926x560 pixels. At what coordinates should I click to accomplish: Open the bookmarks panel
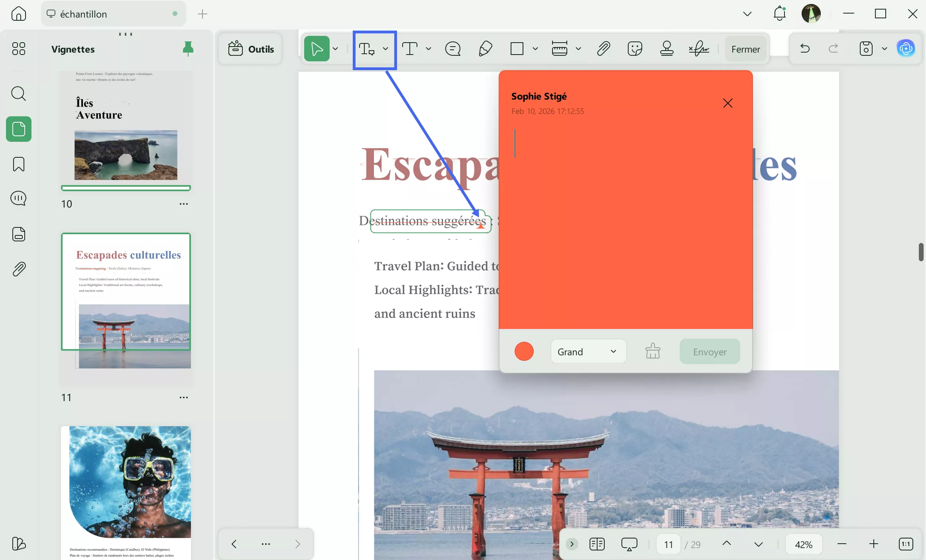(18, 164)
